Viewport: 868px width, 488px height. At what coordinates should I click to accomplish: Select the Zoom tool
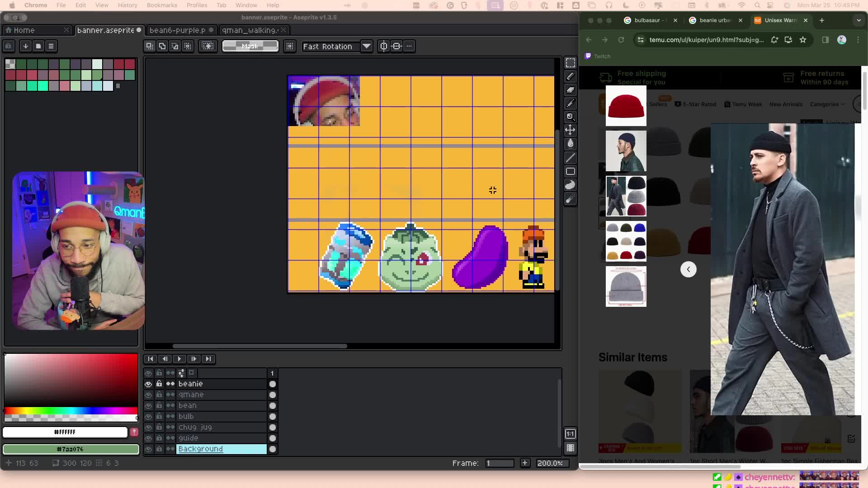[571, 117]
